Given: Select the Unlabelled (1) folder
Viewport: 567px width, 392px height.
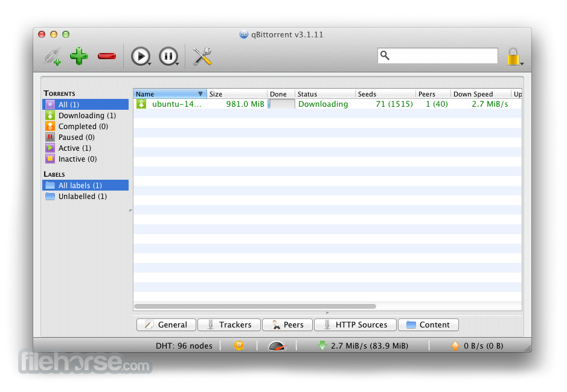Looking at the screenshot, I should (85, 196).
